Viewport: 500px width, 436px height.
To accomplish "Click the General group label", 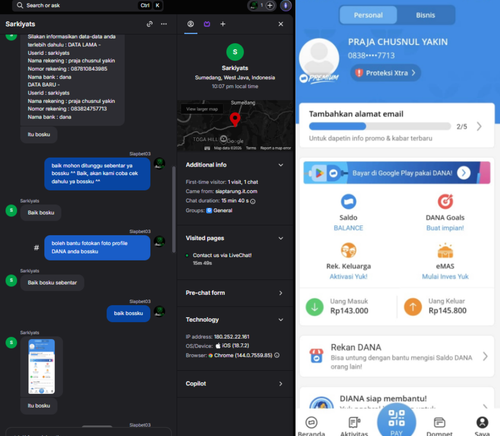I will pos(223,210).
